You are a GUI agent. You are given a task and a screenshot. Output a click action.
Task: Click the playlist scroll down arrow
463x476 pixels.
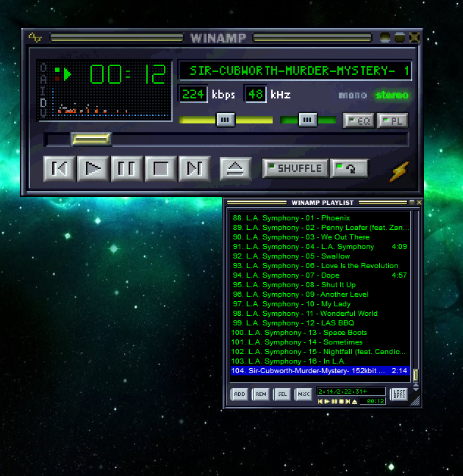[x=416, y=389]
